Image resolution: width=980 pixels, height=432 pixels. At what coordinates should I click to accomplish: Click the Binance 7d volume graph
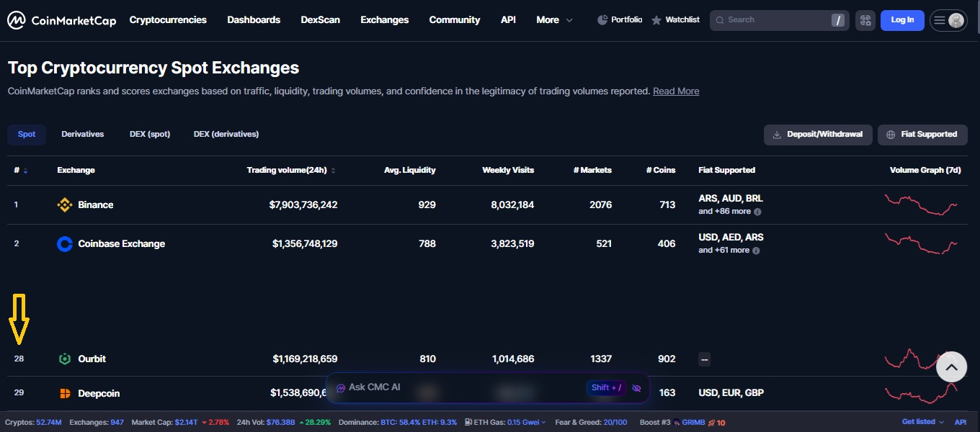click(922, 204)
